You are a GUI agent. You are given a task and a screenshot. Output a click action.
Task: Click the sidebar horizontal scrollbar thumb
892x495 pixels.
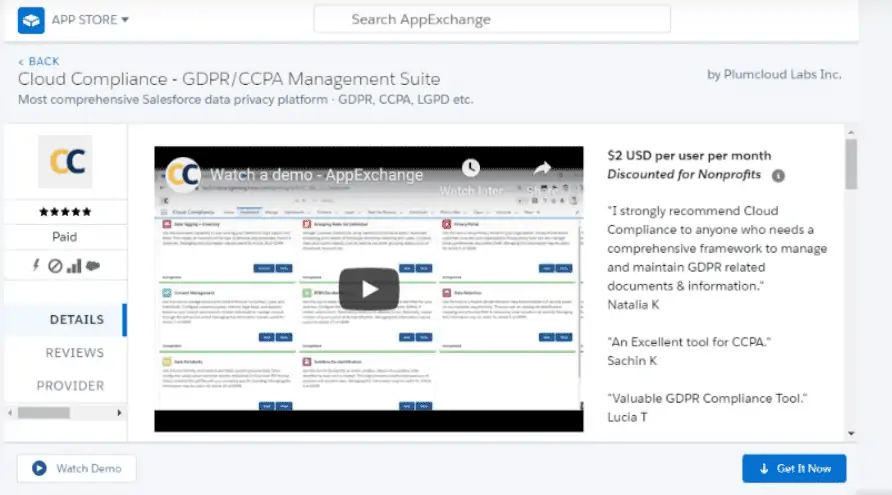(x=44, y=412)
